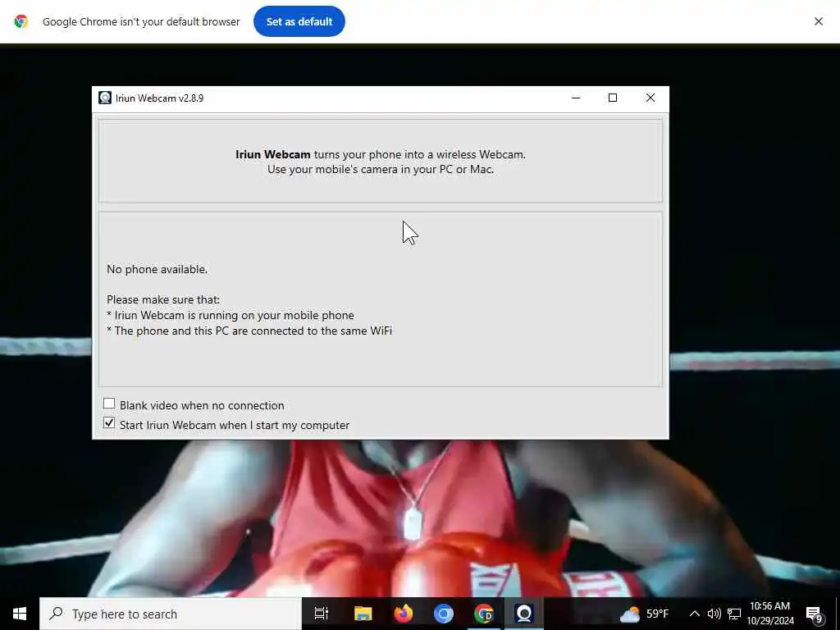Dismiss the Chrome default browser banner
The image size is (840, 630).
tap(818, 21)
